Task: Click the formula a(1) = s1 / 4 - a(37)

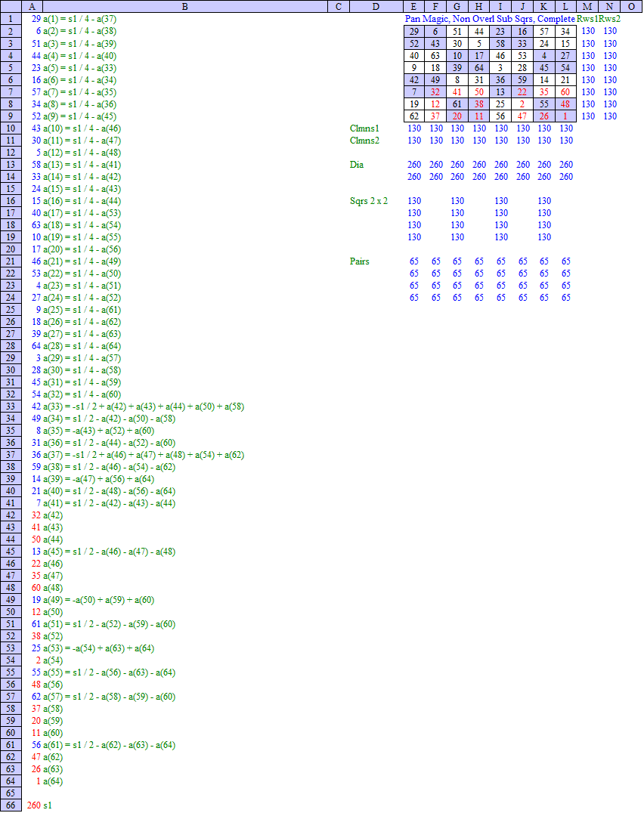Action: 80,19
